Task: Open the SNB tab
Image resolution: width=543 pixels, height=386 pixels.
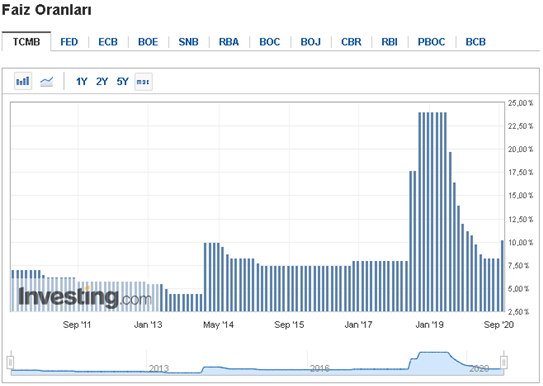Action: click(x=189, y=42)
